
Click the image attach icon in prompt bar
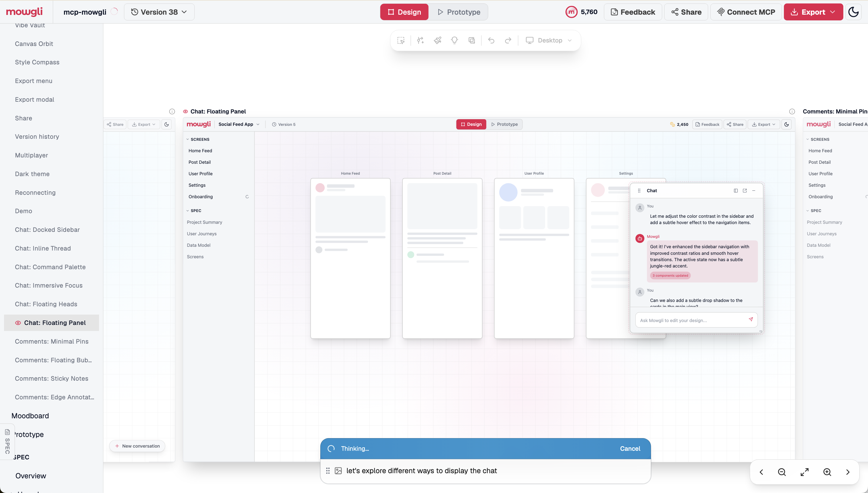(x=338, y=471)
